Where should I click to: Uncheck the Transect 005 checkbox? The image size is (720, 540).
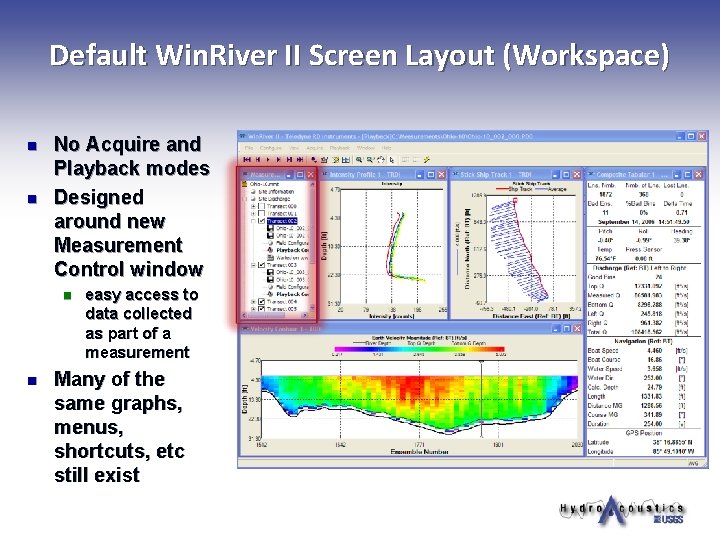[261, 309]
